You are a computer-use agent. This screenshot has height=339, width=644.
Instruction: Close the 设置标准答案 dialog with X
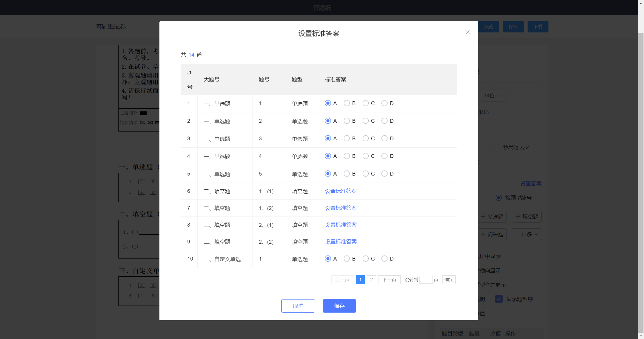pyautogui.click(x=467, y=32)
